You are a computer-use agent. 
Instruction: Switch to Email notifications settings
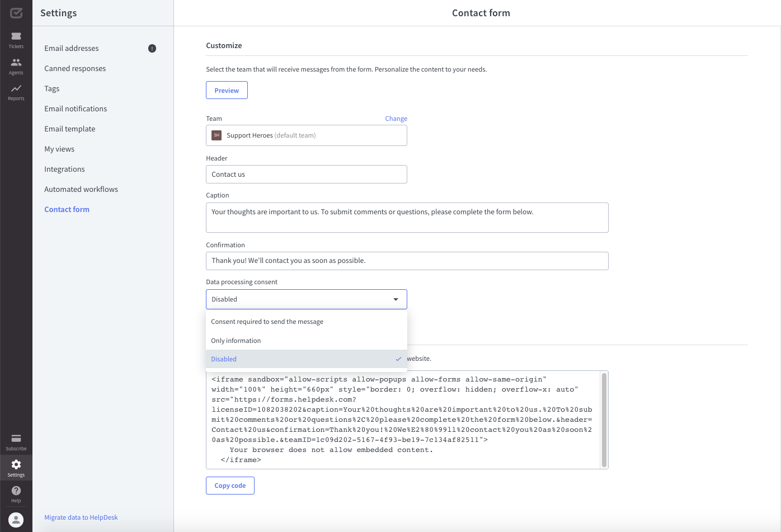coord(76,108)
